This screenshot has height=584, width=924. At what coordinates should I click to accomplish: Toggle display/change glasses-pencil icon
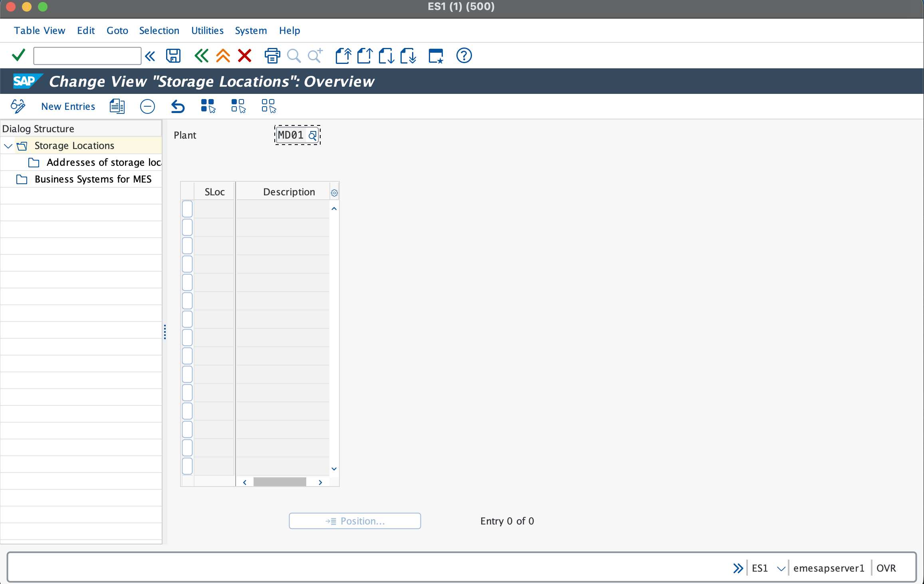pos(18,106)
